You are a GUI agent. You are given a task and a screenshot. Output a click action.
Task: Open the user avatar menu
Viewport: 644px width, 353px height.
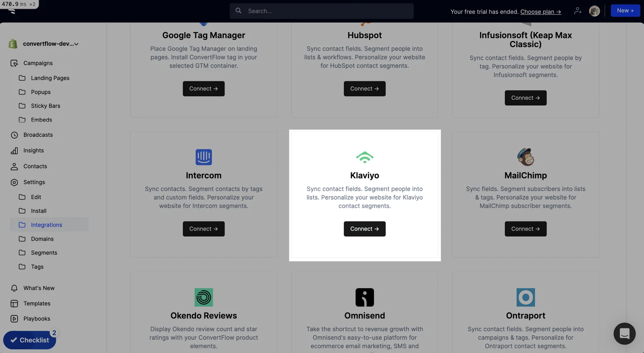point(594,11)
